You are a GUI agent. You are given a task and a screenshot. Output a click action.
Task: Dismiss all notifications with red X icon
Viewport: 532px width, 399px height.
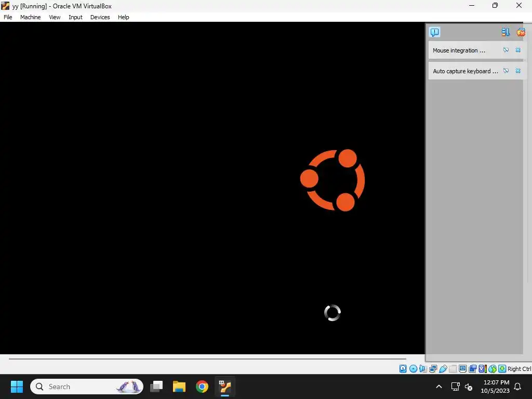[x=521, y=32]
